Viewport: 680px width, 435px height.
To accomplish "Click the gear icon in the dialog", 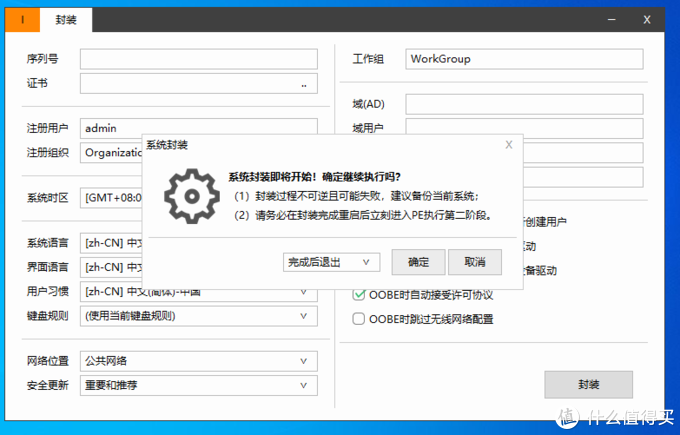I will point(191,196).
